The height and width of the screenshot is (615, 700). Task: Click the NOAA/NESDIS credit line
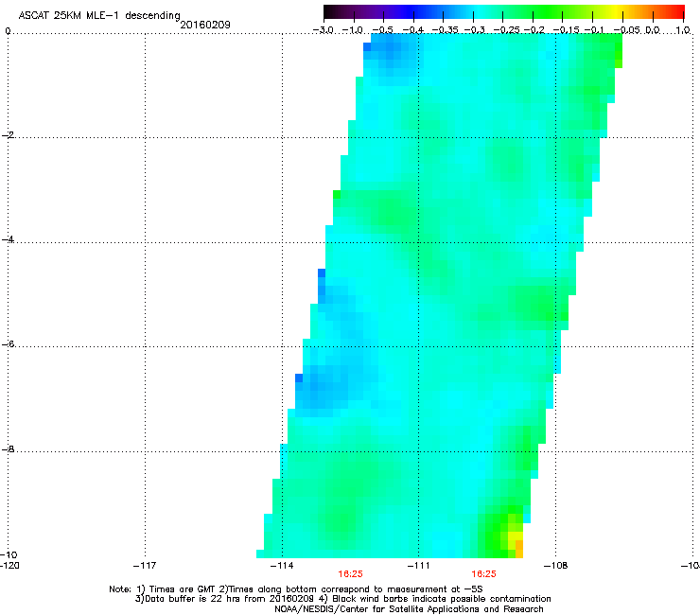409,609
